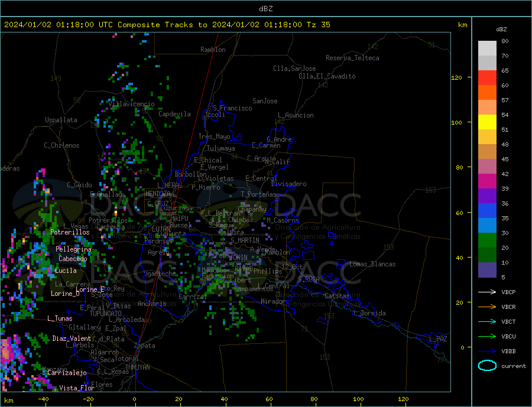532x407 pixels.
Task: Pick the purple 39 dBZ legend swatch
Action: (x=487, y=196)
